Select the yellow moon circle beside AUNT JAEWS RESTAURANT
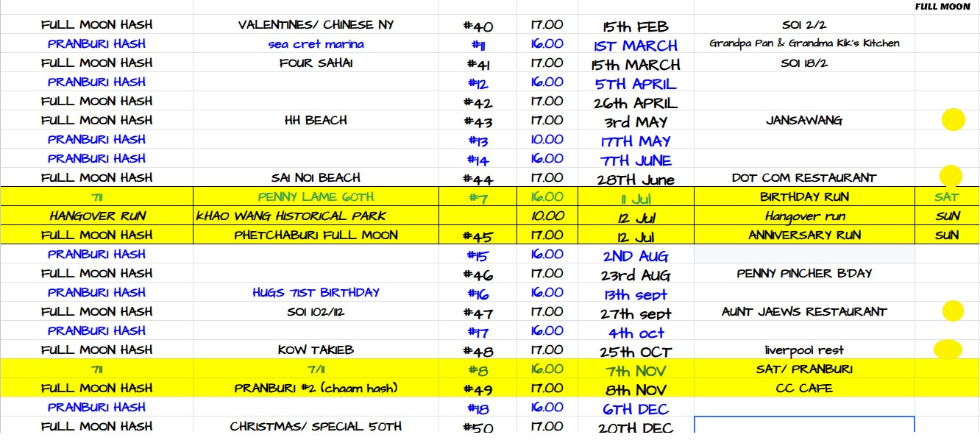This screenshot has height=443, width=980. (x=953, y=311)
